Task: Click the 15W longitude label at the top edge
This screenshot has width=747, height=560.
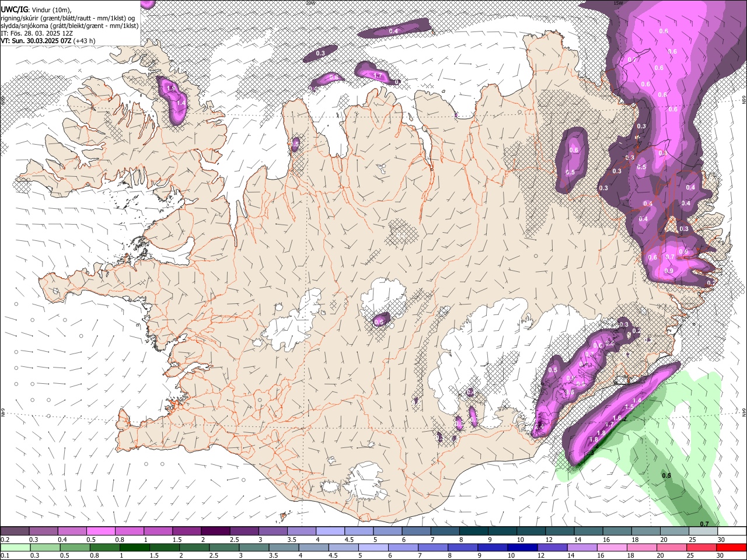Action: pos(619,3)
